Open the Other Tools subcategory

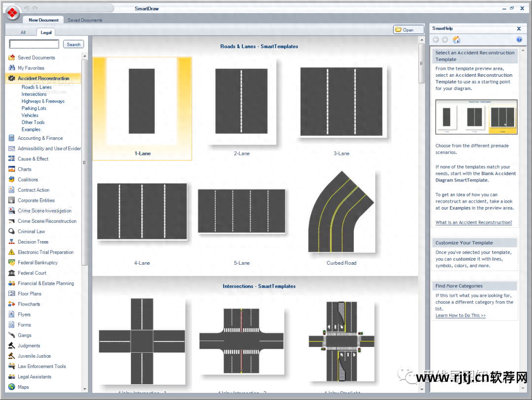(33, 123)
